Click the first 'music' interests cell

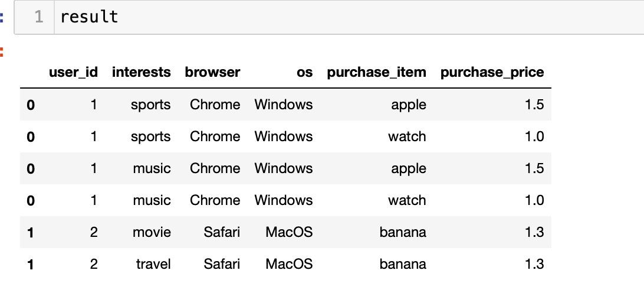click(x=152, y=168)
